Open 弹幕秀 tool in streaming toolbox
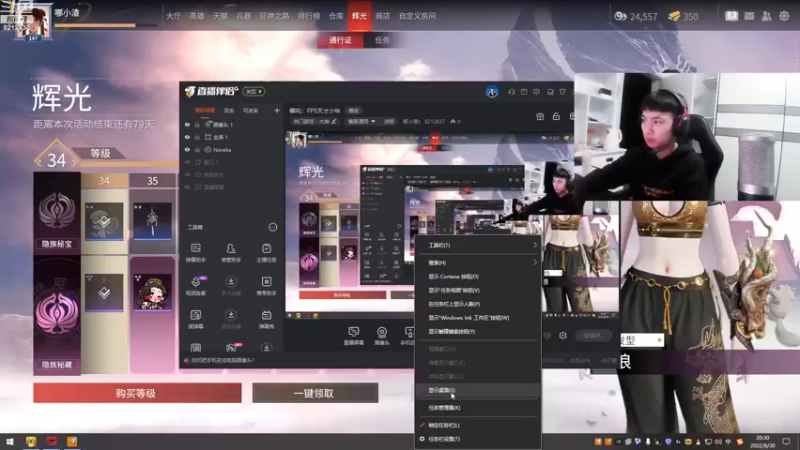The width and height of the screenshot is (800, 450). (266, 319)
